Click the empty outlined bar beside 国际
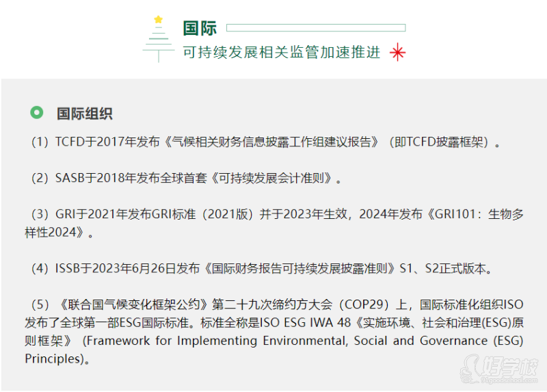 pyautogui.click(x=315, y=28)
